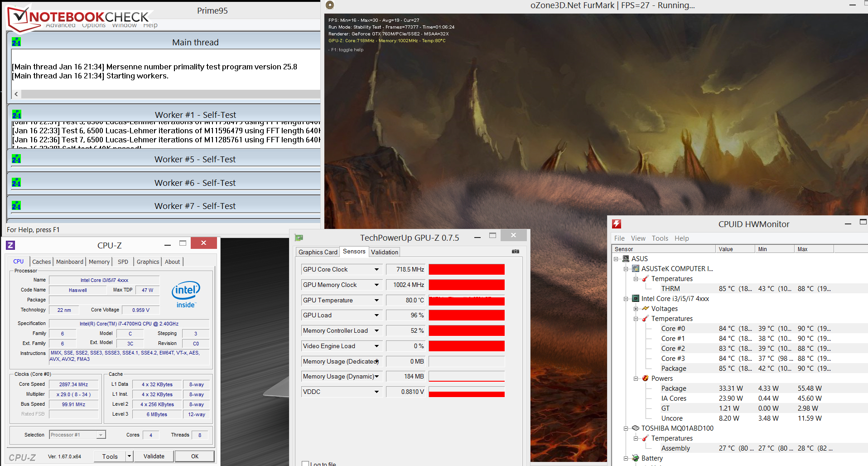Click the Core Speed value 2897.34 MHz

coord(73,384)
